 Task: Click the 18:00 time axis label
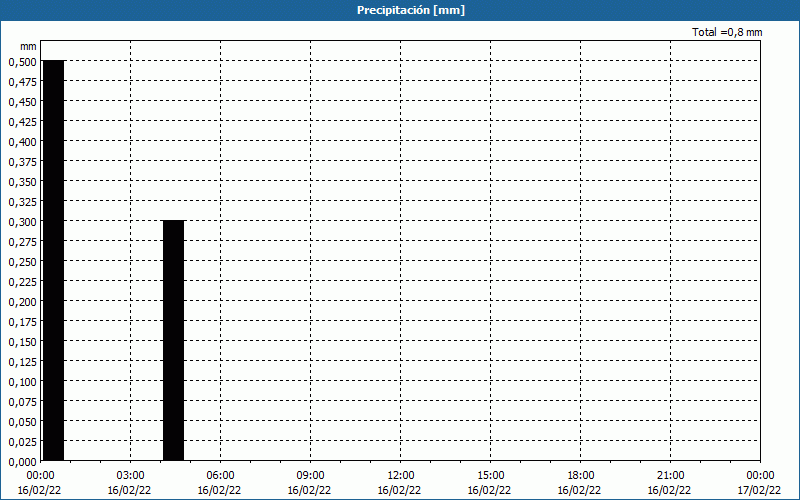click(580, 476)
